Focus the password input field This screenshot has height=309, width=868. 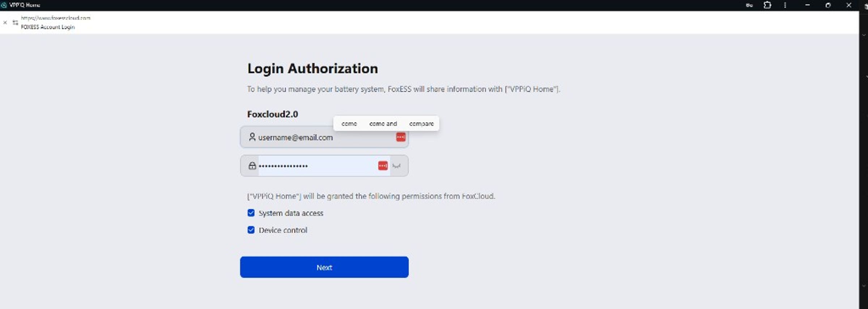(324, 166)
